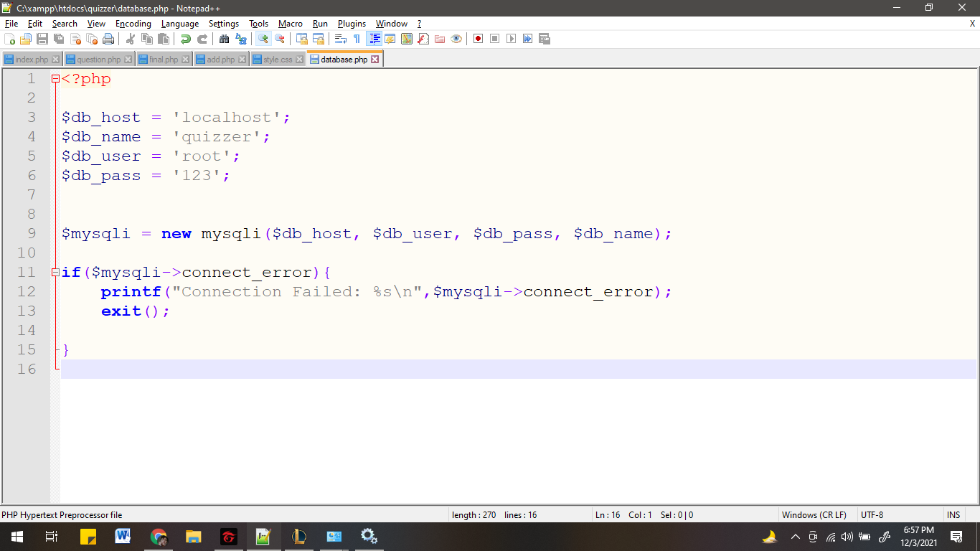Click the Stop Recording macro button
Screen dimensions: 980x551
495,39
